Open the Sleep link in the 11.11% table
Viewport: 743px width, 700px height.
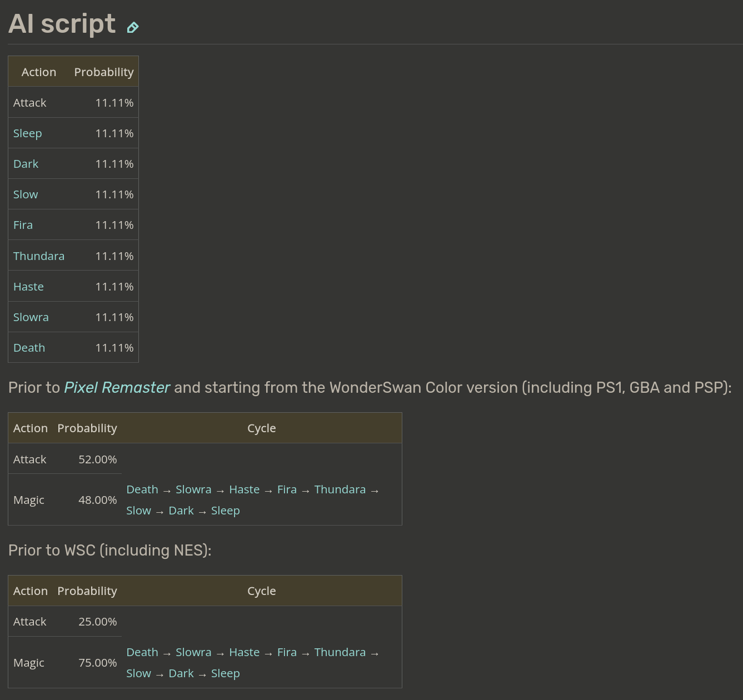coord(28,133)
